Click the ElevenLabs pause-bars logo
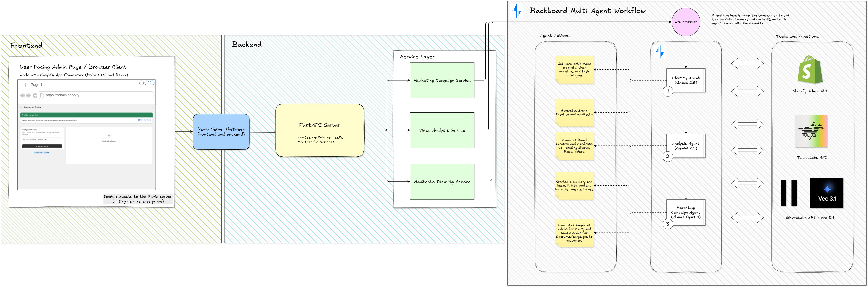This screenshot has height=287, width=868. click(x=788, y=193)
